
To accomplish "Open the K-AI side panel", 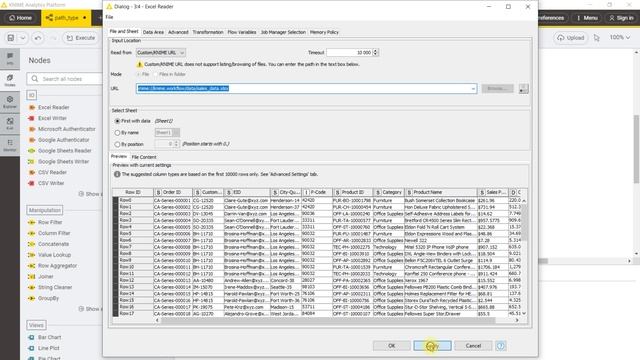I will [x=10, y=124].
